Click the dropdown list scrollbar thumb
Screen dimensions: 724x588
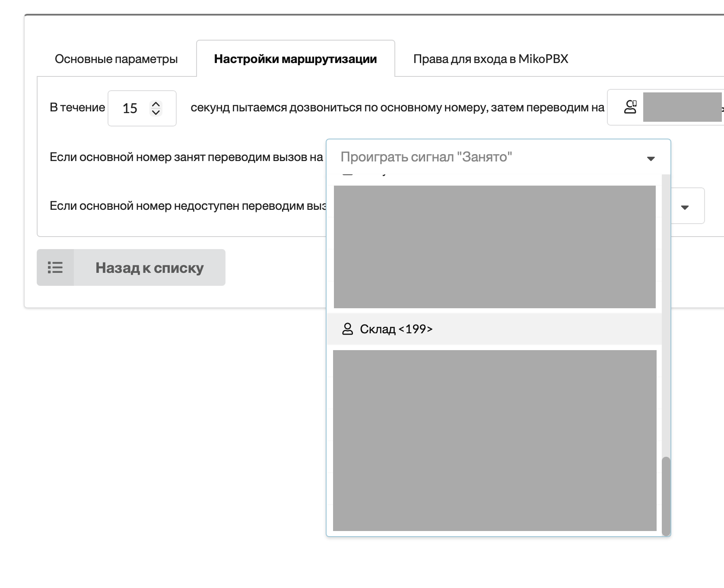coord(666,496)
